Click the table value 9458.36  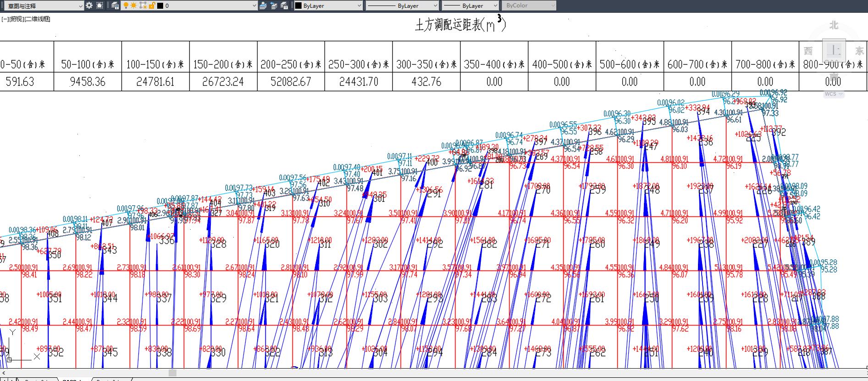pos(88,82)
